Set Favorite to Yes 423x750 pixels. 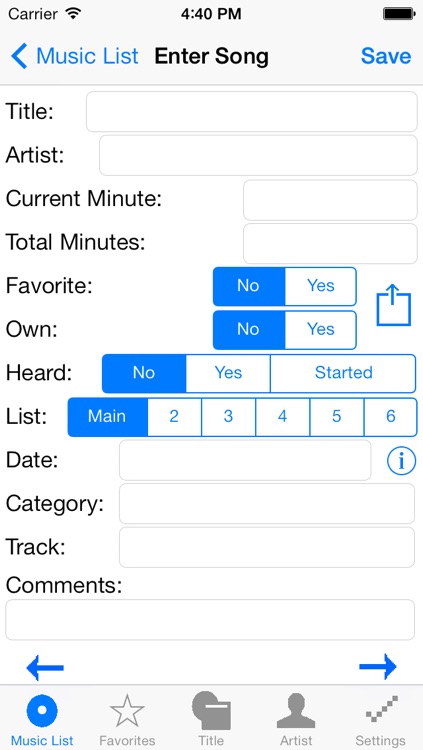321,286
